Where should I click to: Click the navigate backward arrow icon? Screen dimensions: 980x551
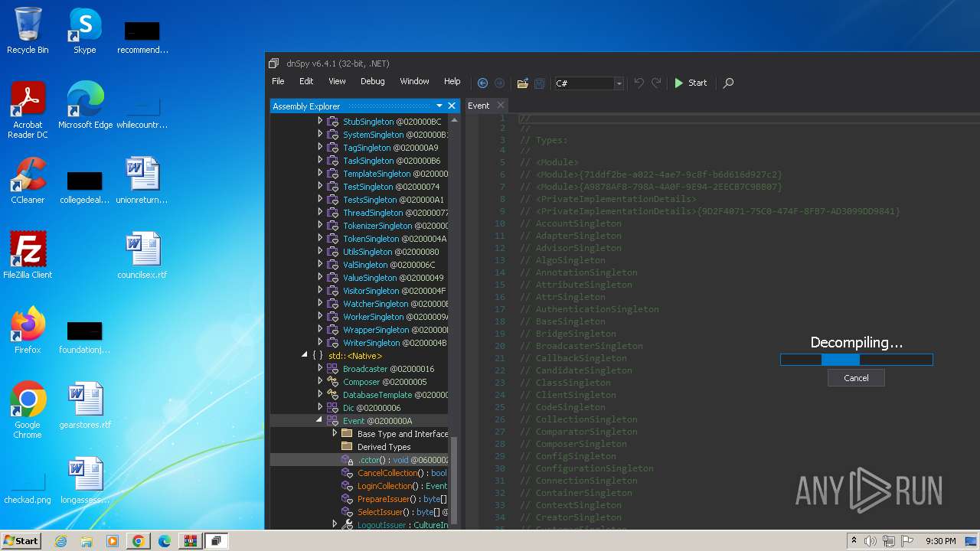482,83
